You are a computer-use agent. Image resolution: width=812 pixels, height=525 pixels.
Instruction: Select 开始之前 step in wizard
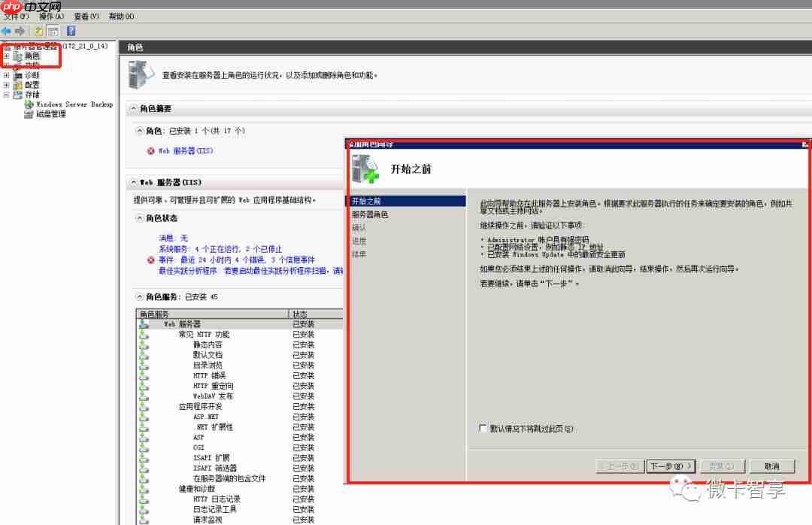tap(405, 201)
